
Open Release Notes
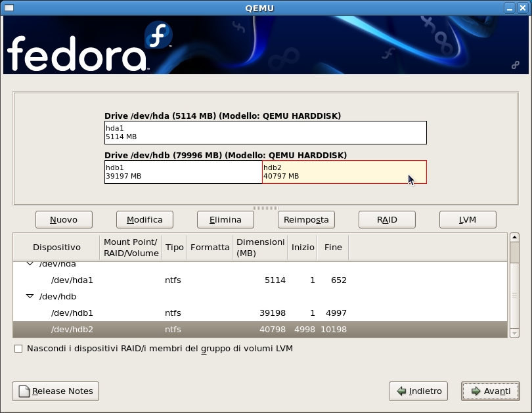[x=55, y=391]
